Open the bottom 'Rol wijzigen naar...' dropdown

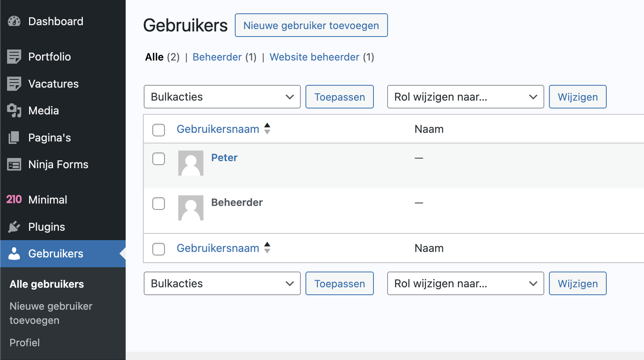tap(466, 283)
